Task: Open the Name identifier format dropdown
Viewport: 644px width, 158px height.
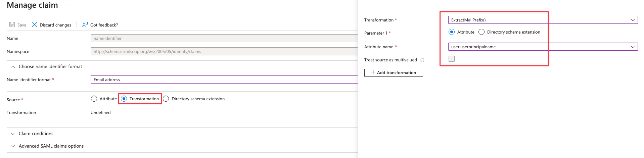Action: click(x=224, y=80)
